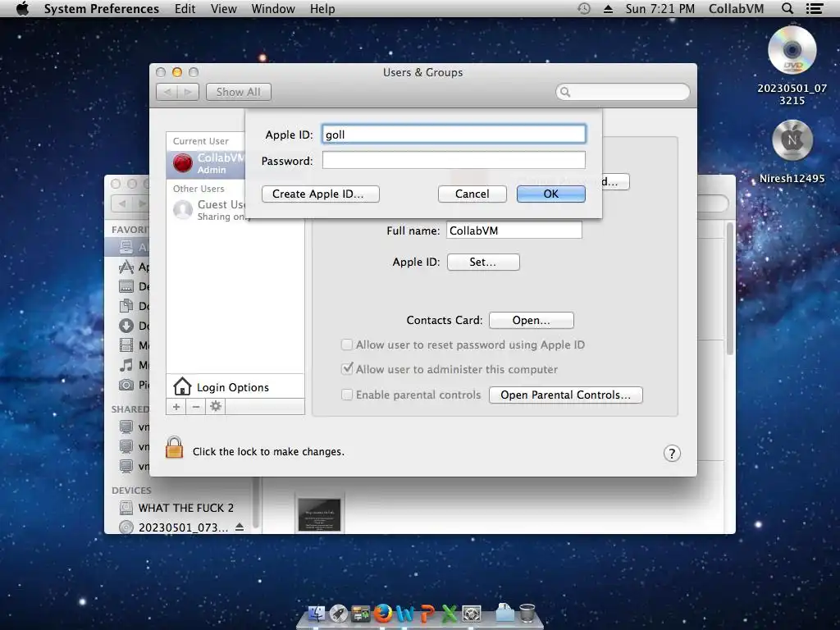This screenshot has height=630, width=840.
Task: Click the CollabVM user name in menu bar
Action: [x=736, y=8]
